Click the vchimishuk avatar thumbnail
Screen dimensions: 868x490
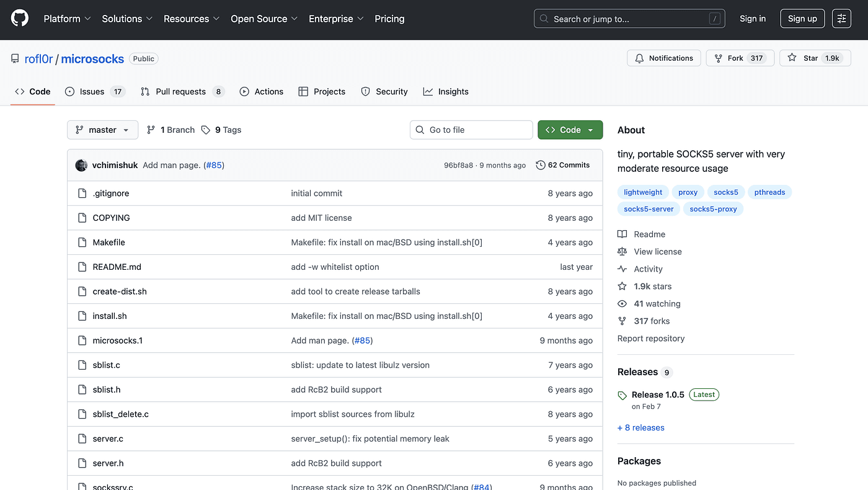tap(81, 166)
